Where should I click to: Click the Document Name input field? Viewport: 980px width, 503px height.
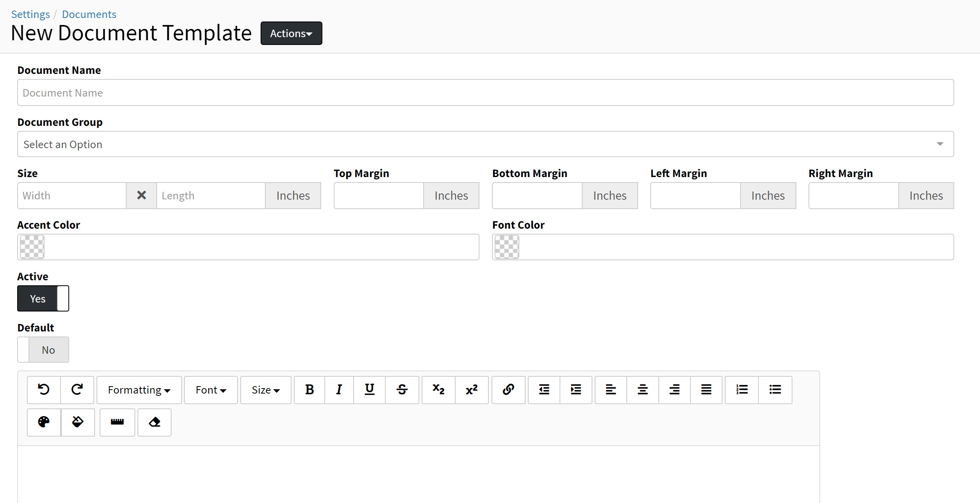point(485,93)
